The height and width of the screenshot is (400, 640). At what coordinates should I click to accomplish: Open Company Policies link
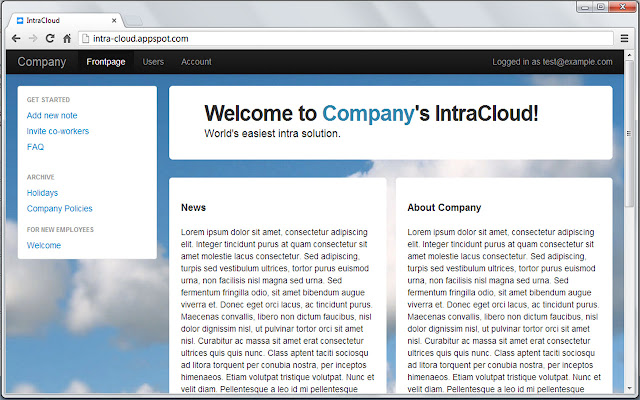coord(60,209)
